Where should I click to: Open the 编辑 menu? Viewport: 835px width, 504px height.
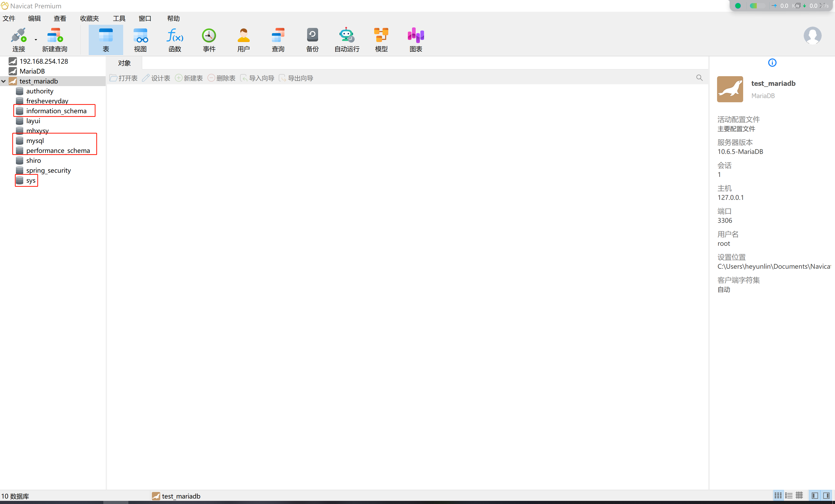pos(34,18)
